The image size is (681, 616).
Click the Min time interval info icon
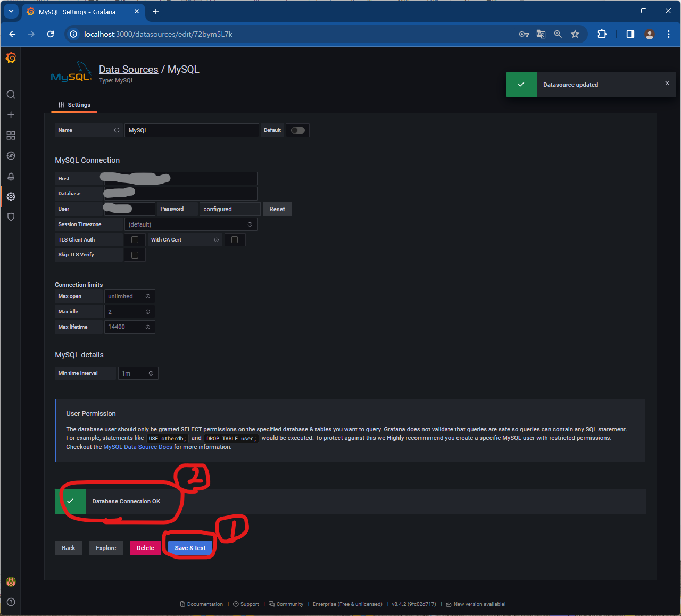pos(151,373)
